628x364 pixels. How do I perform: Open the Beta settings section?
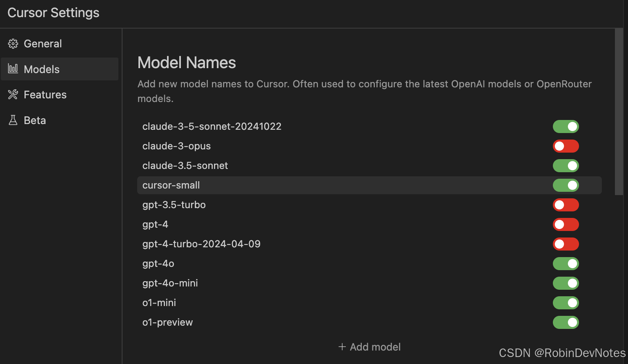(x=35, y=120)
